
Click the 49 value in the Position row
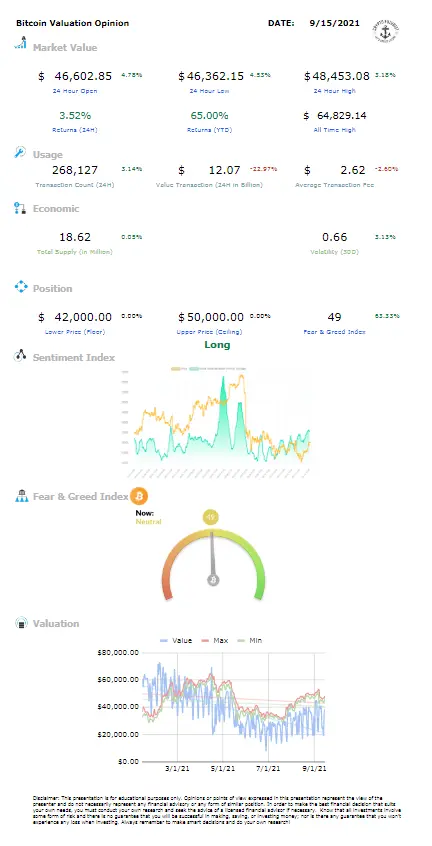(x=334, y=317)
